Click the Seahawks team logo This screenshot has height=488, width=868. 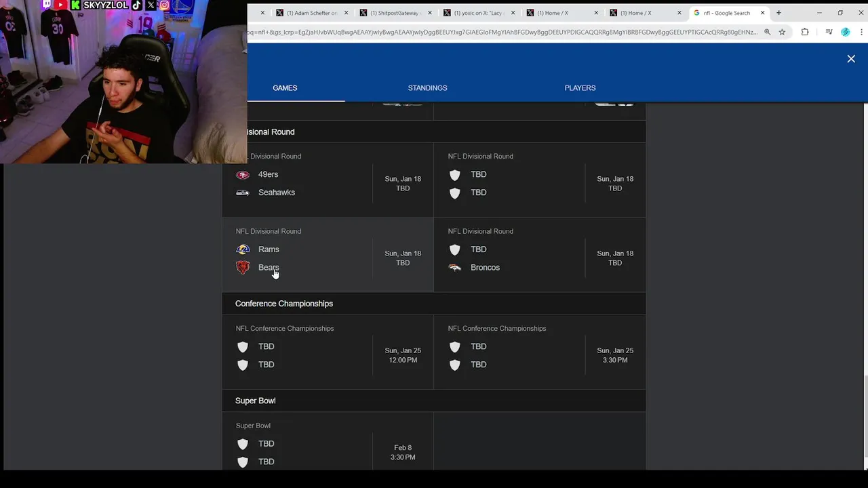[243, 192]
